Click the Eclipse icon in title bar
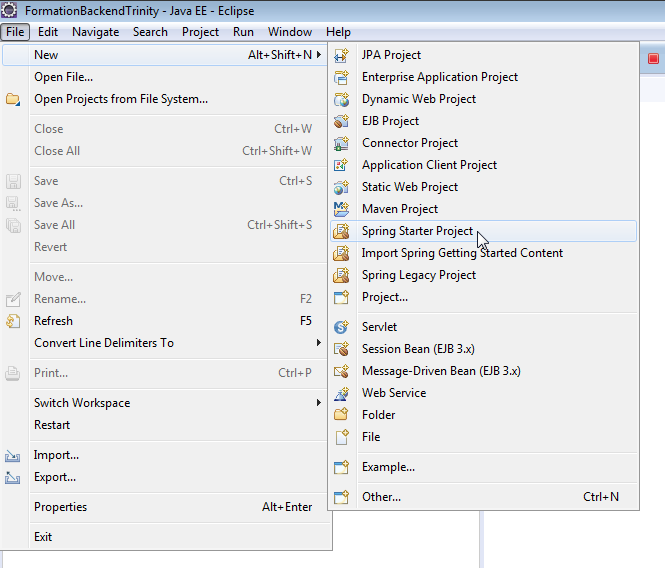 (x=9, y=10)
